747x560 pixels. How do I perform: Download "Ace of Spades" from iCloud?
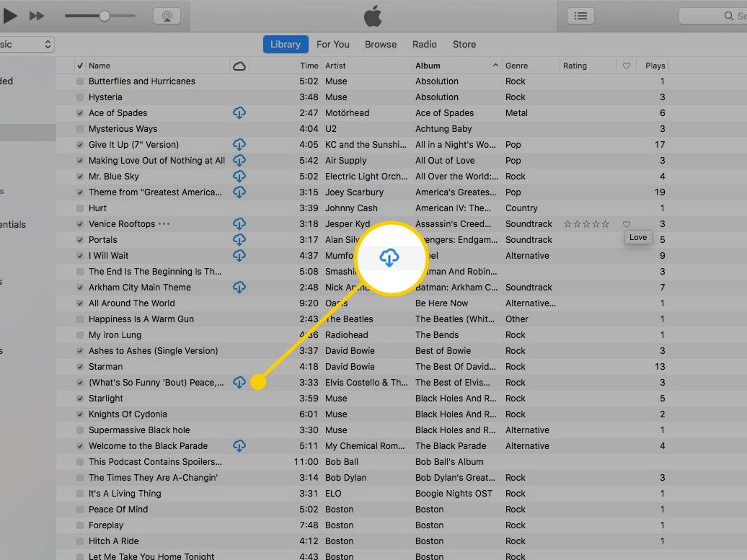pyautogui.click(x=239, y=112)
